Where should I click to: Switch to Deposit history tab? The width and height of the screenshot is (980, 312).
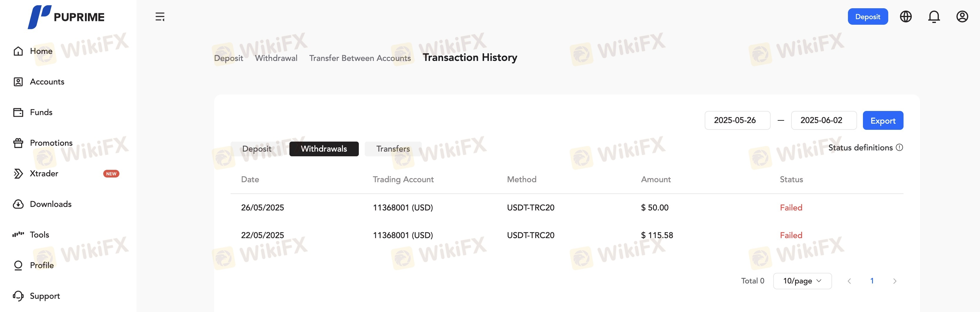[x=257, y=149]
